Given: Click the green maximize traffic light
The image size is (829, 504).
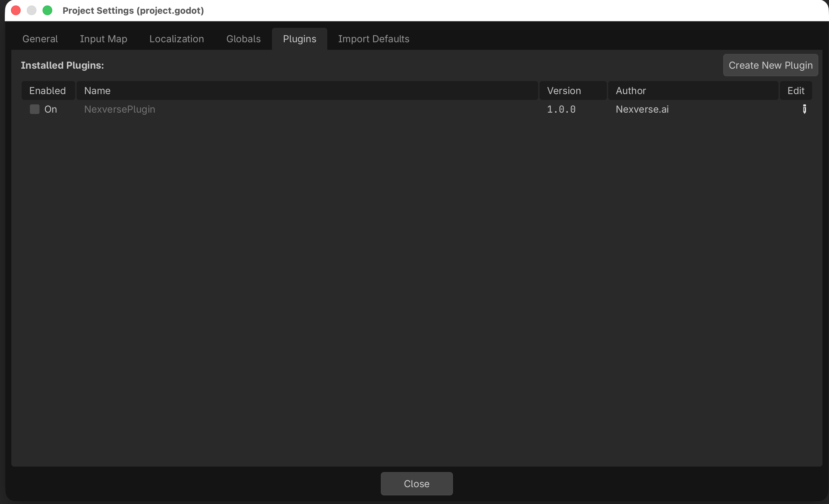Looking at the screenshot, I should coord(47,10).
